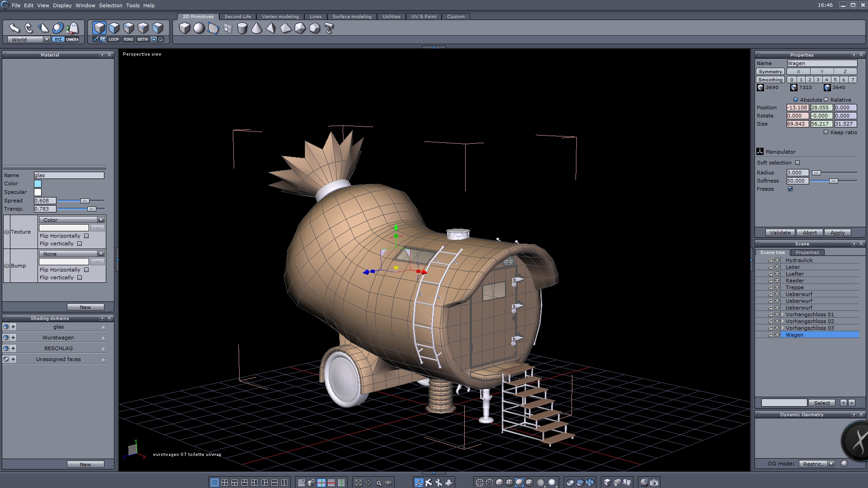Viewport: 868px width, 488px height.
Task: Select the 3D text primitive tool
Action: pyautogui.click(x=329, y=28)
